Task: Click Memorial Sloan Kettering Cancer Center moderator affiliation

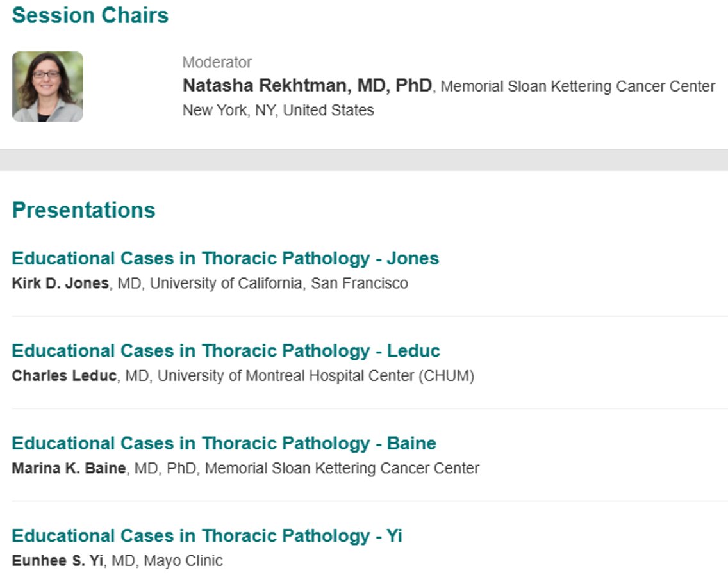Action: tap(578, 86)
